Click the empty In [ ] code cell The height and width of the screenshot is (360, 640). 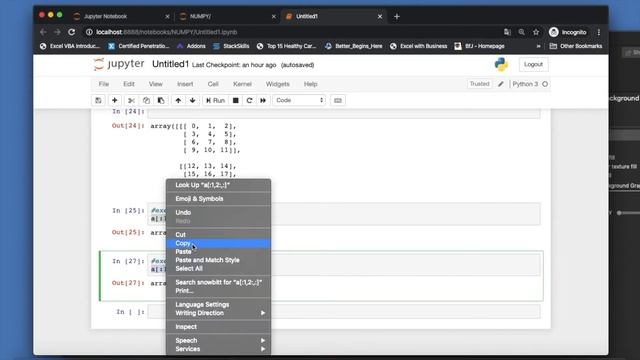344,312
